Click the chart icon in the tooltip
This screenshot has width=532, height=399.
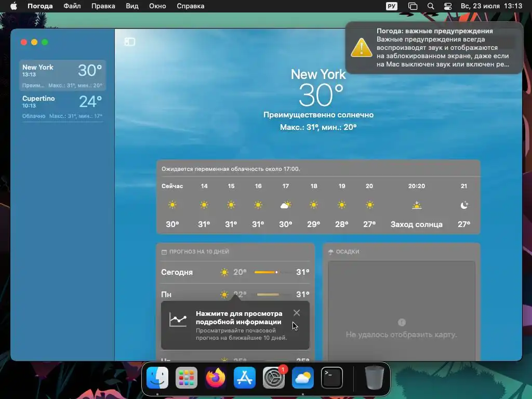point(178,320)
